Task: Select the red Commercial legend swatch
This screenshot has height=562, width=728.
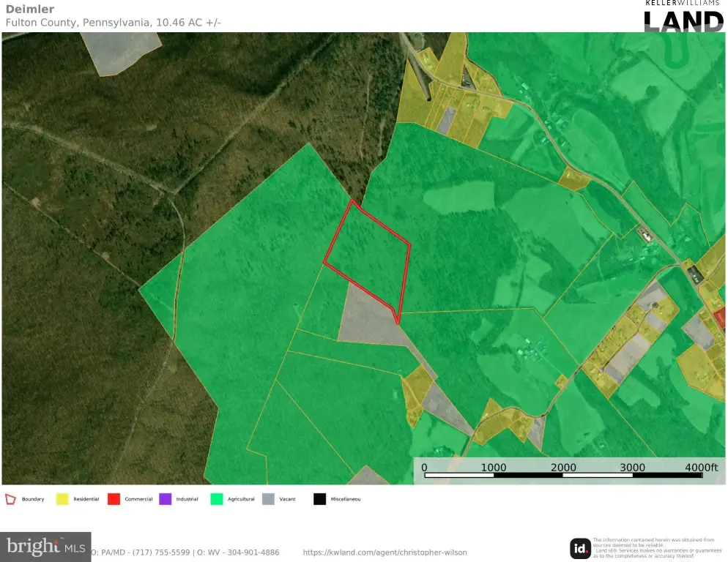Action: pyautogui.click(x=114, y=499)
